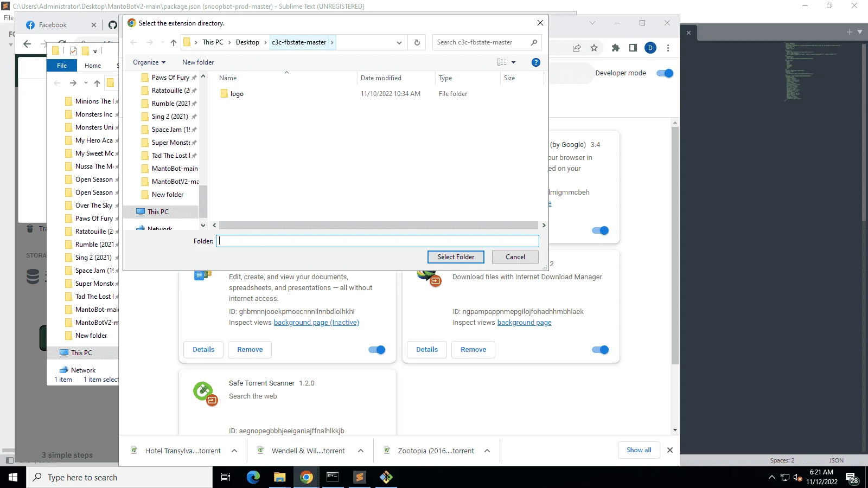
Task: Open the Chrome side panel icon
Action: pos(633,48)
